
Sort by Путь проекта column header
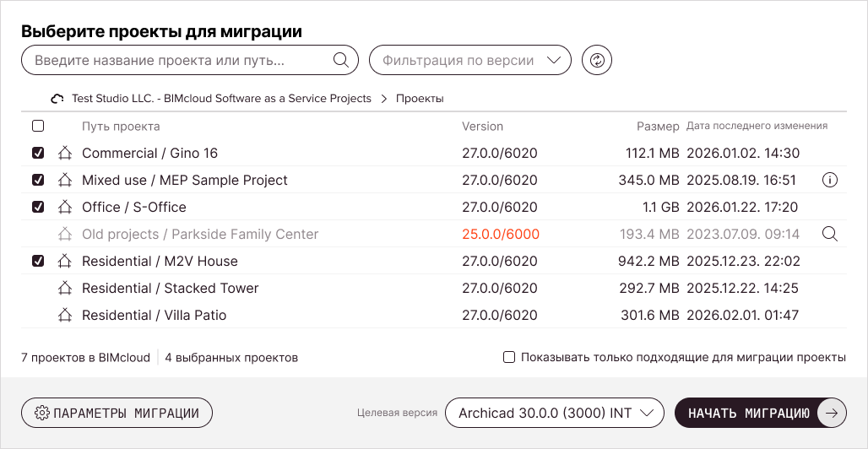121,127
